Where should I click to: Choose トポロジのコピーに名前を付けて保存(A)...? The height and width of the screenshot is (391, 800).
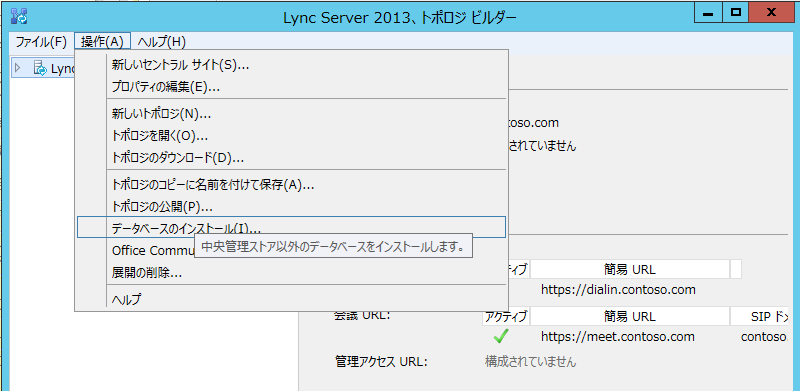pos(291,185)
